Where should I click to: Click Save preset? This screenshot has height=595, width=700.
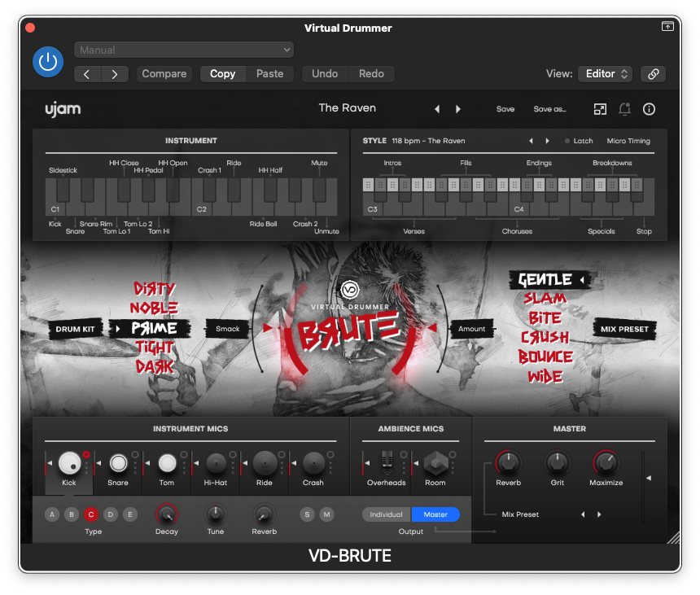505,109
